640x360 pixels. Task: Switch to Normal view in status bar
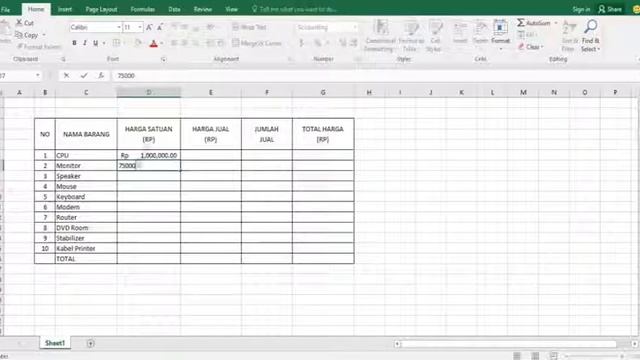[x=517, y=356]
